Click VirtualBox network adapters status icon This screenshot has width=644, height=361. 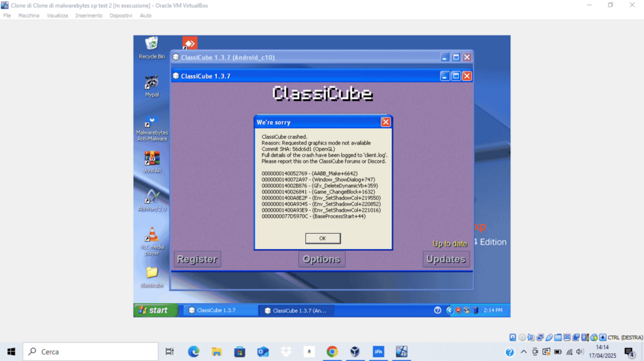pyautogui.click(x=540, y=338)
